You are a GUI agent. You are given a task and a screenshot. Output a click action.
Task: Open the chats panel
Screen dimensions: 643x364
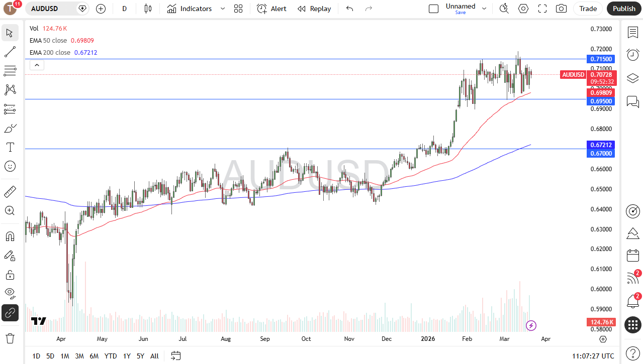point(632,101)
